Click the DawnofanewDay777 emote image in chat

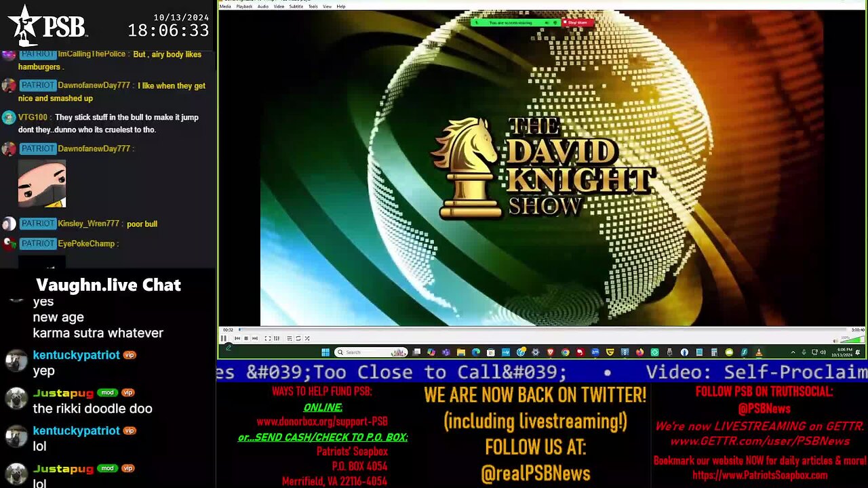[42, 184]
